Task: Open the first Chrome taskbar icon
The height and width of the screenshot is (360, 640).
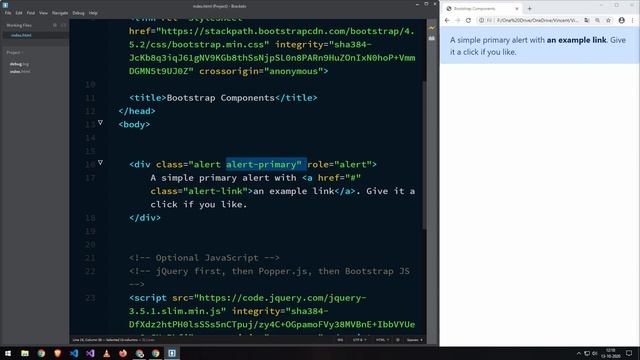Action: tap(41, 353)
